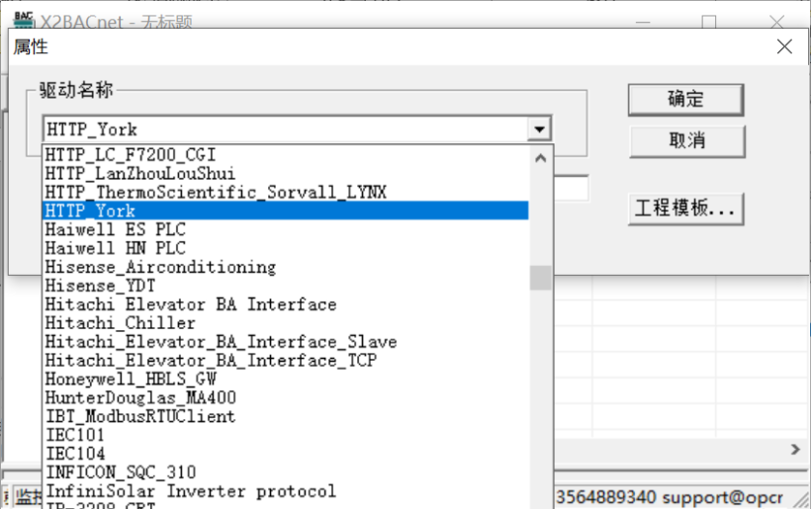The image size is (812, 510).
Task: Select Hitachi Elevator BA Interface driver
Action: click(286, 304)
